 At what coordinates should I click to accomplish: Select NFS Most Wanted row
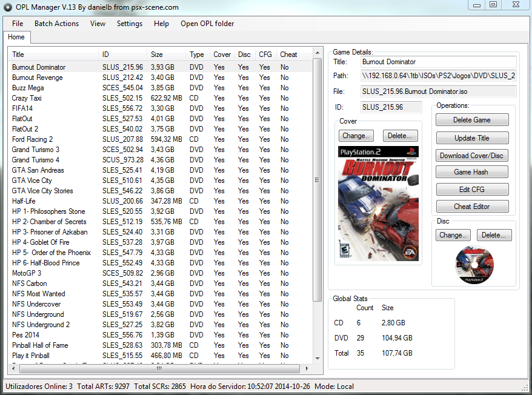160,294
